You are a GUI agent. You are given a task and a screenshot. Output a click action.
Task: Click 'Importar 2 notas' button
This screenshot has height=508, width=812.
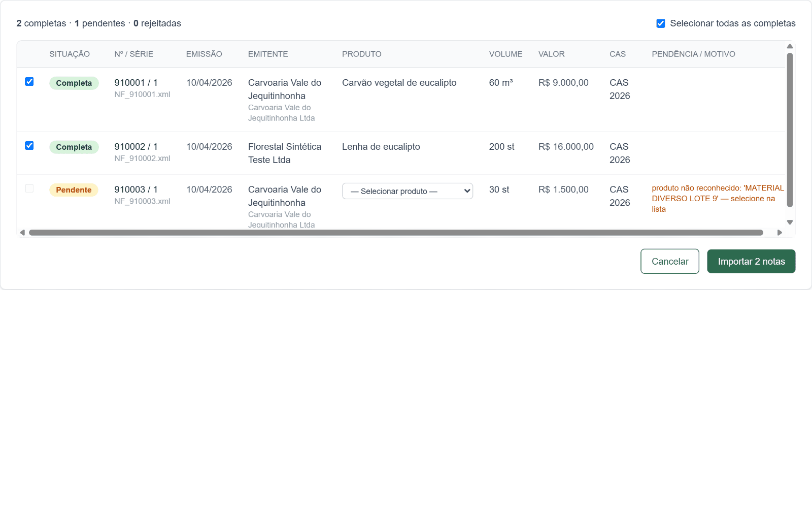751,261
